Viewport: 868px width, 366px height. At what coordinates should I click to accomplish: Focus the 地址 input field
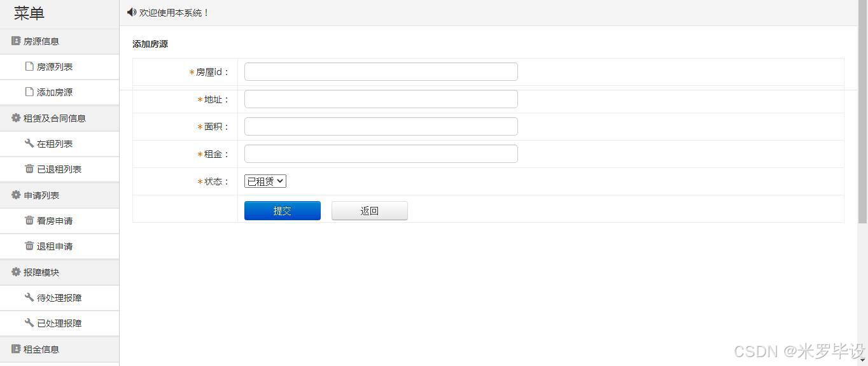[x=381, y=99]
